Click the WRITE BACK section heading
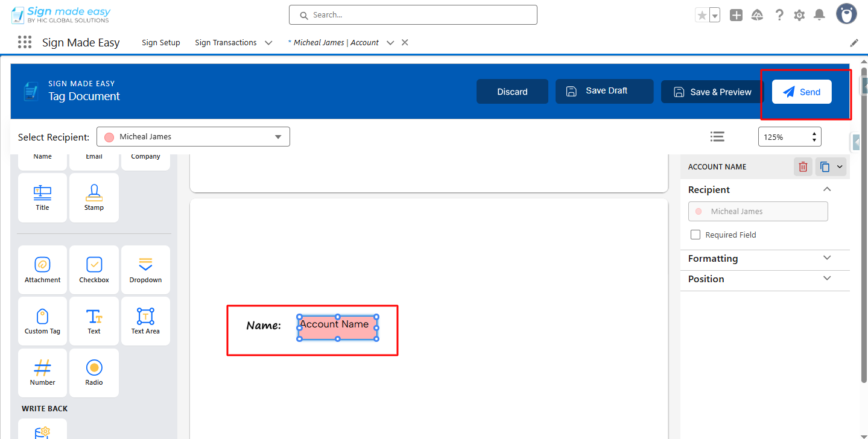868x439 pixels. point(45,409)
